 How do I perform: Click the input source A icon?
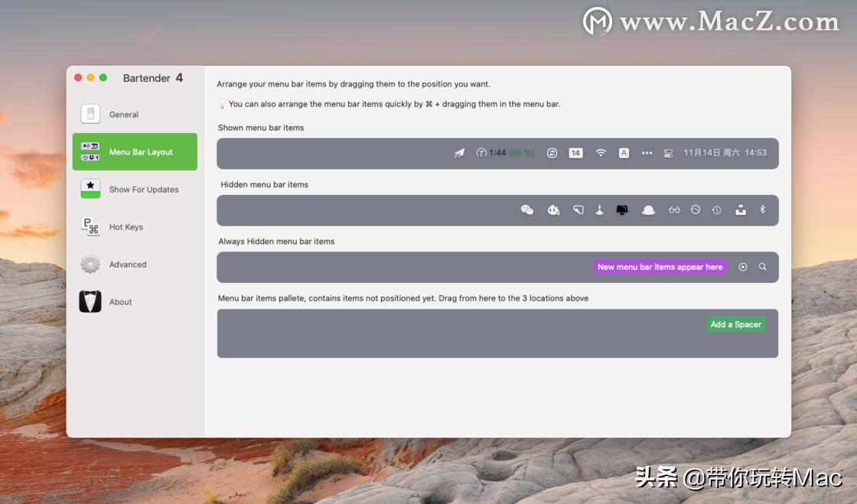click(x=624, y=152)
